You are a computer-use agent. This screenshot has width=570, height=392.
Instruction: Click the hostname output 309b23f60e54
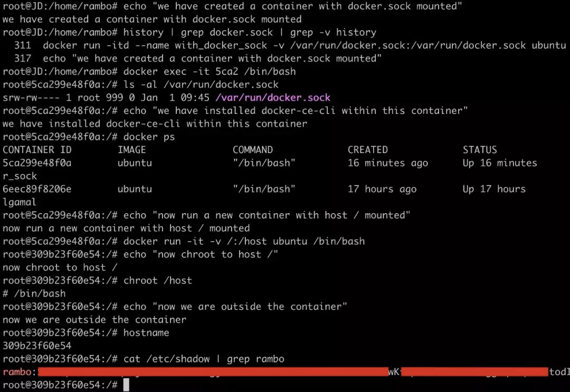[x=37, y=346]
